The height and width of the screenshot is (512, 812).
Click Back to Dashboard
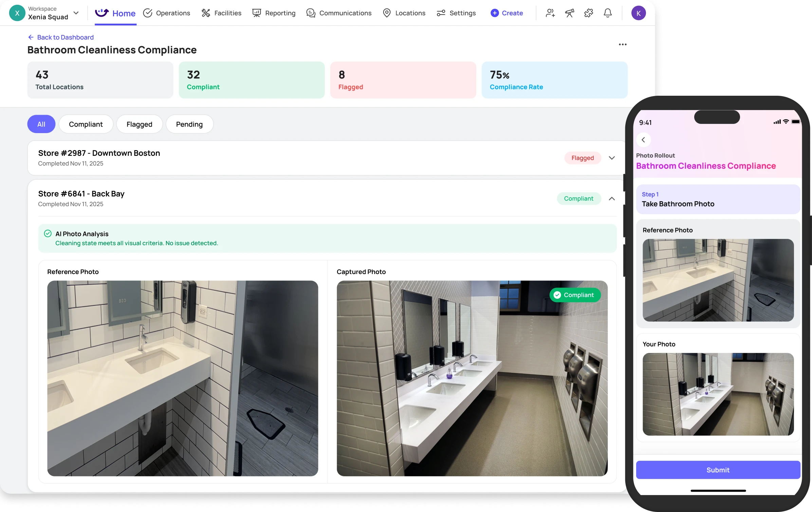tap(60, 37)
